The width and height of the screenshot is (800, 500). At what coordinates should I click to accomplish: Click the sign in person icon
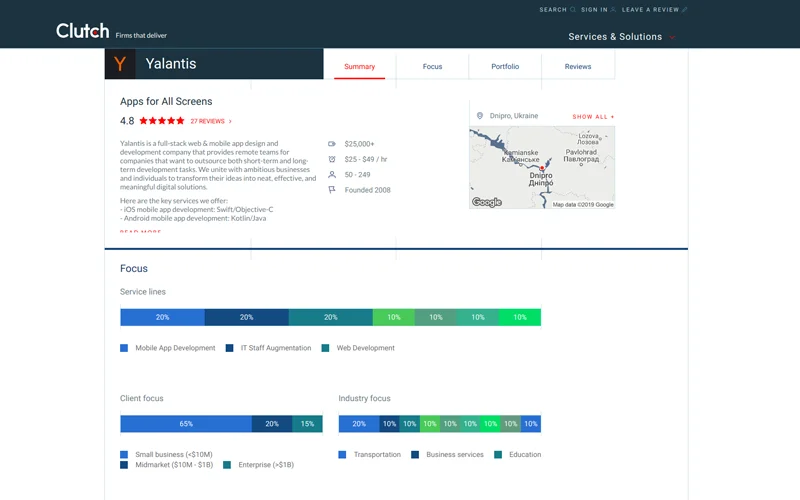coord(614,10)
